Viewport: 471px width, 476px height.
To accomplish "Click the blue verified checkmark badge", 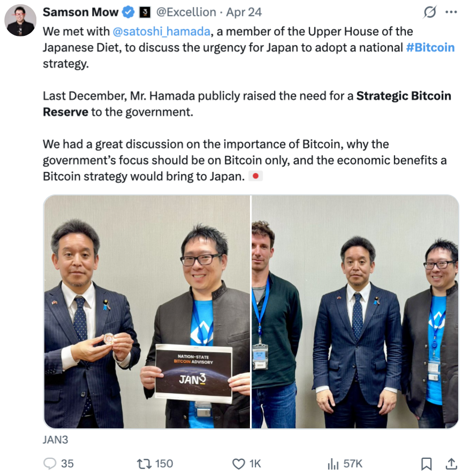I will pos(128,12).
